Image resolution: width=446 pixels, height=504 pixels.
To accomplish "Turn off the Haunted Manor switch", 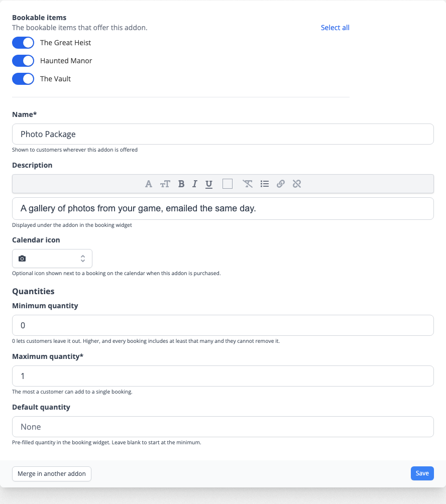I will (23, 61).
